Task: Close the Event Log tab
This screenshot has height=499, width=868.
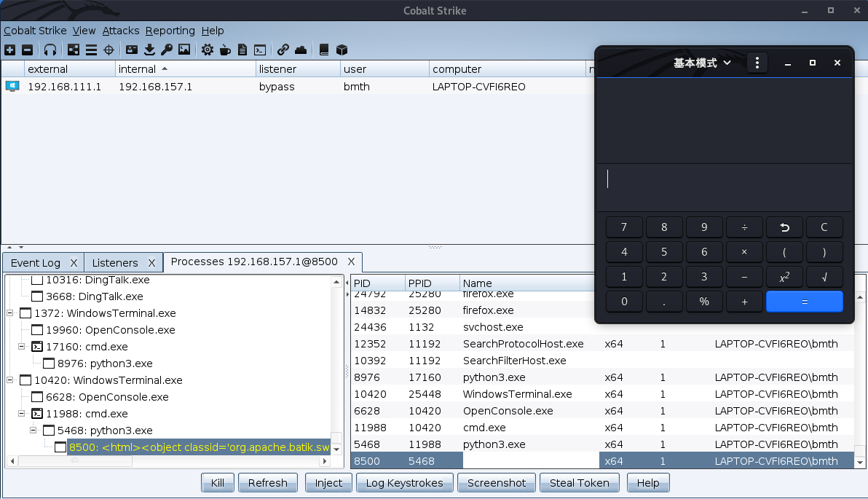Action: click(x=74, y=262)
